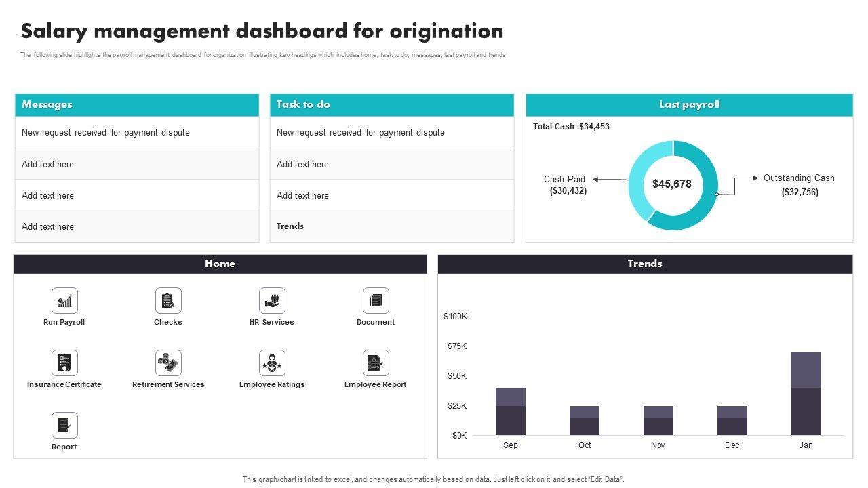
Task: Click the Jan month axis label
Action: pos(806,445)
